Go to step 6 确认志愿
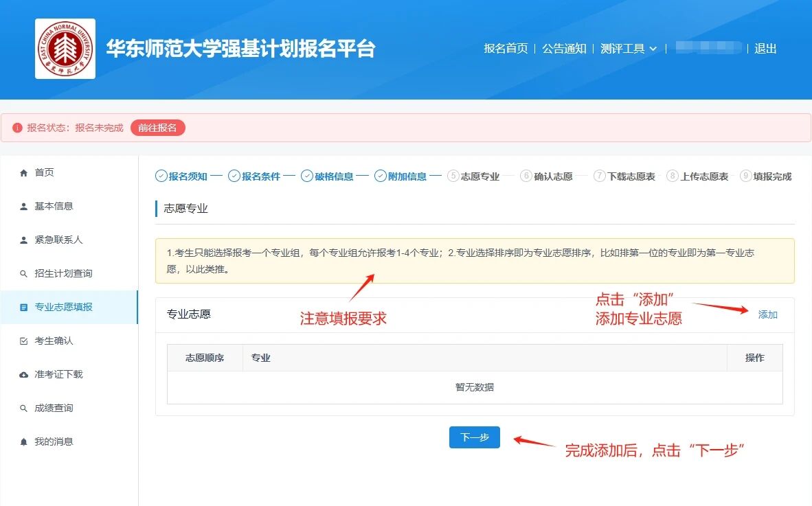The height and width of the screenshot is (506, 812). click(x=546, y=176)
